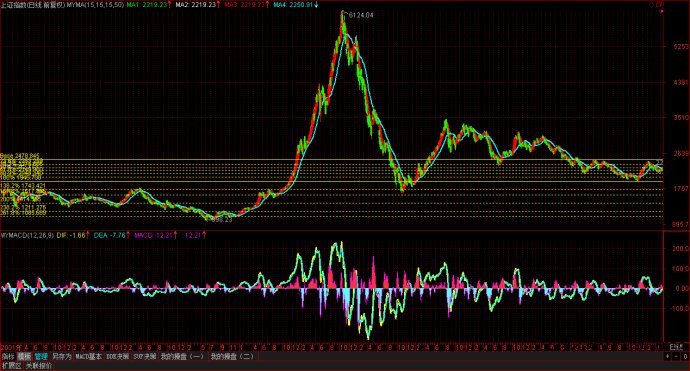Select the 我的操盘（二） template
Screen dimensions: 690x371
tap(232, 356)
